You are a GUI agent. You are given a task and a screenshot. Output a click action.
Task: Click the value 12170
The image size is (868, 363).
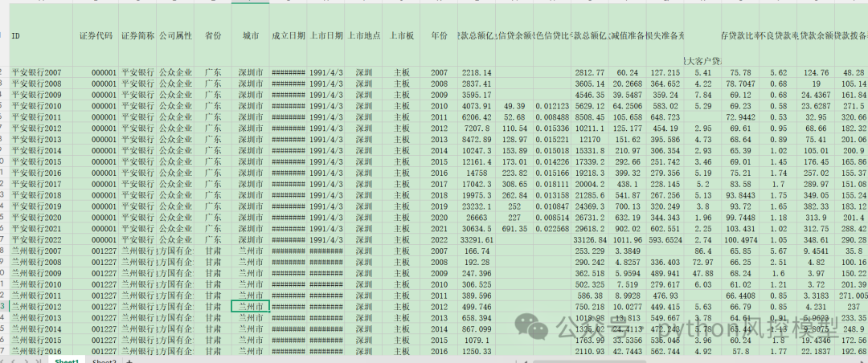(590, 140)
